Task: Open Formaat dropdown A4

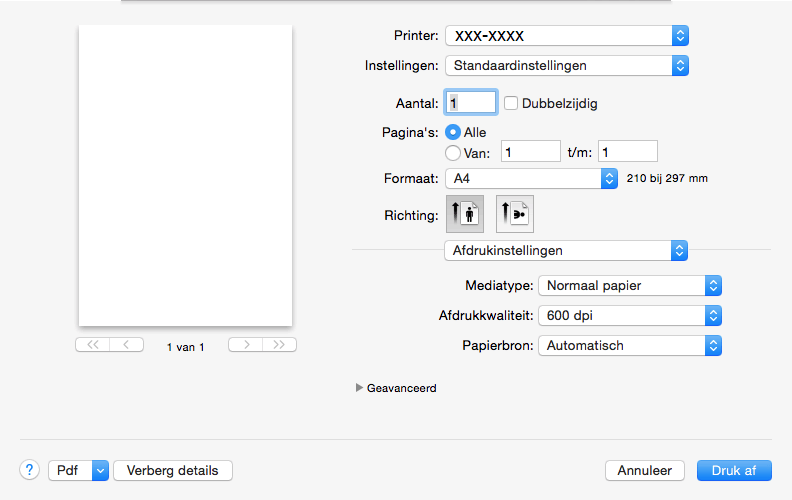Action: pos(531,178)
